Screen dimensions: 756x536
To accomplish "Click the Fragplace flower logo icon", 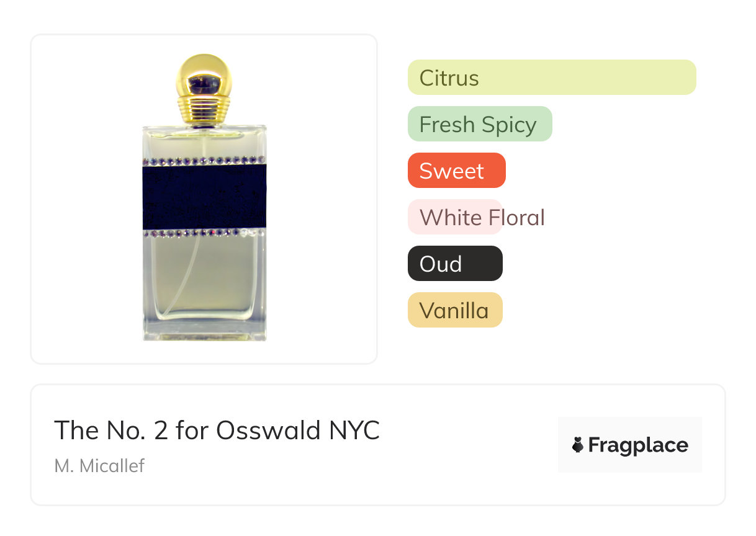I will point(578,445).
